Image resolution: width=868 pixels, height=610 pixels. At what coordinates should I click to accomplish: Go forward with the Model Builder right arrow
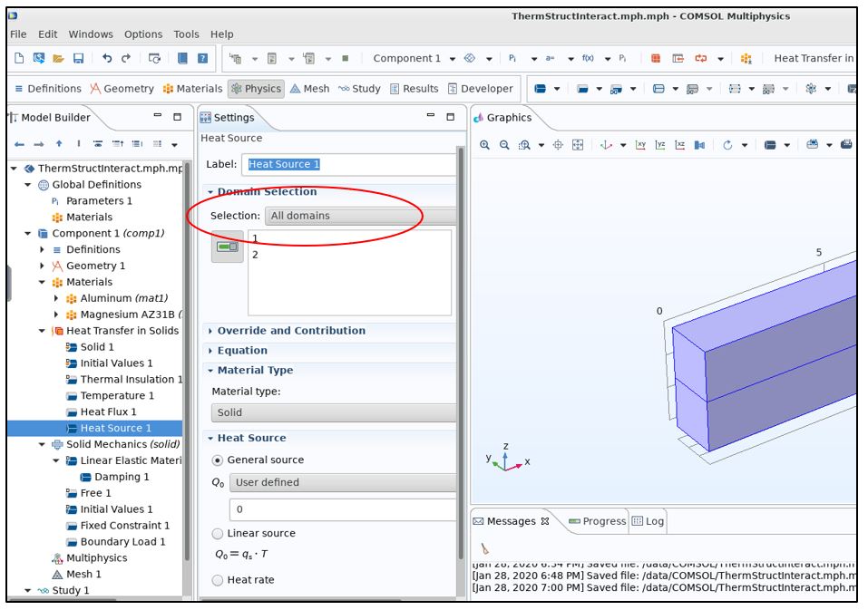pos(39,144)
